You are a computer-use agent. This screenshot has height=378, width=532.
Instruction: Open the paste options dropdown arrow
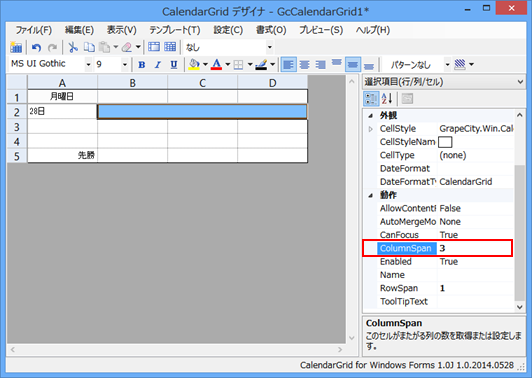click(115, 47)
